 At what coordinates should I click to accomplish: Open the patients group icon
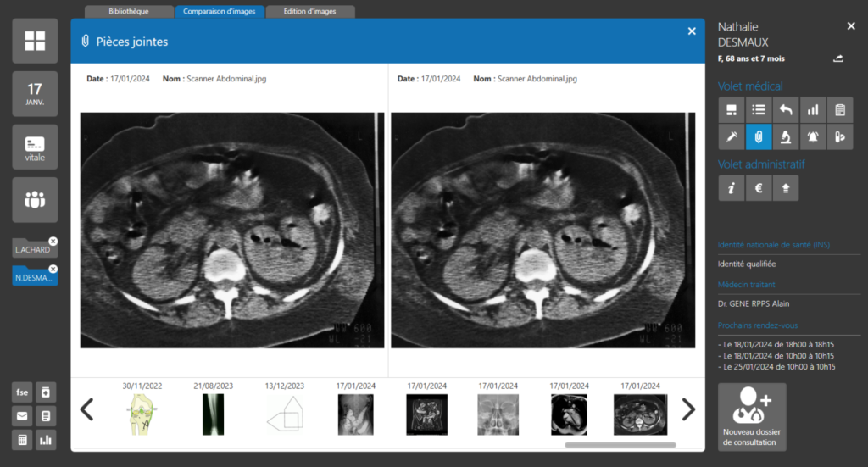pyautogui.click(x=35, y=200)
